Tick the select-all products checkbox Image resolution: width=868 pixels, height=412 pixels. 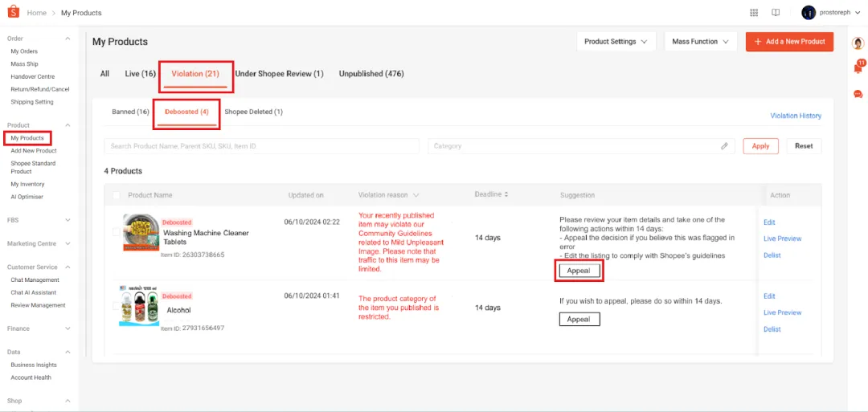pyautogui.click(x=117, y=195)
